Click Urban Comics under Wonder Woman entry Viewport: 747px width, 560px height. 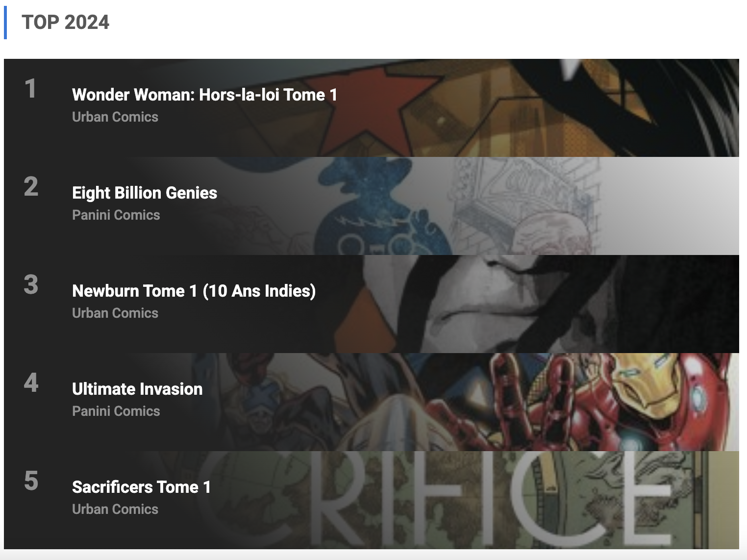tap(115, 117)
